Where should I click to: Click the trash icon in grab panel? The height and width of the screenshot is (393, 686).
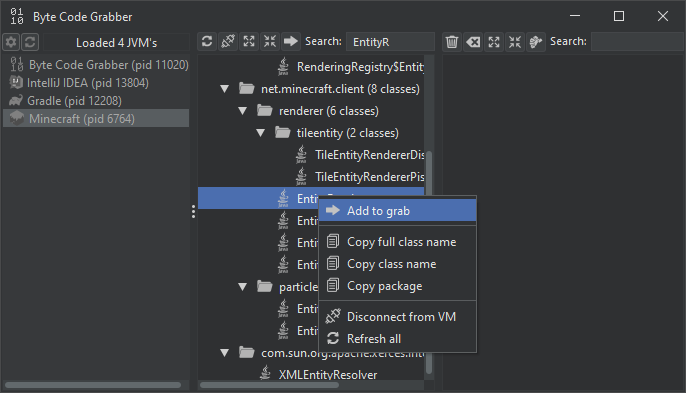tap(452, 42)
